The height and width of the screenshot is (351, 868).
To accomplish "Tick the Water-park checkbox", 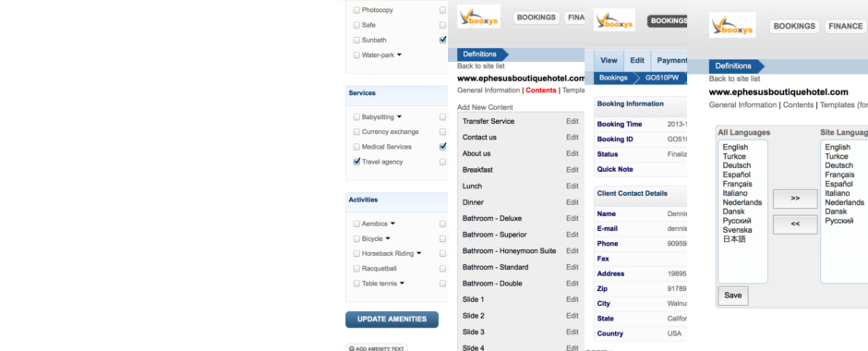I will point(356,54).
